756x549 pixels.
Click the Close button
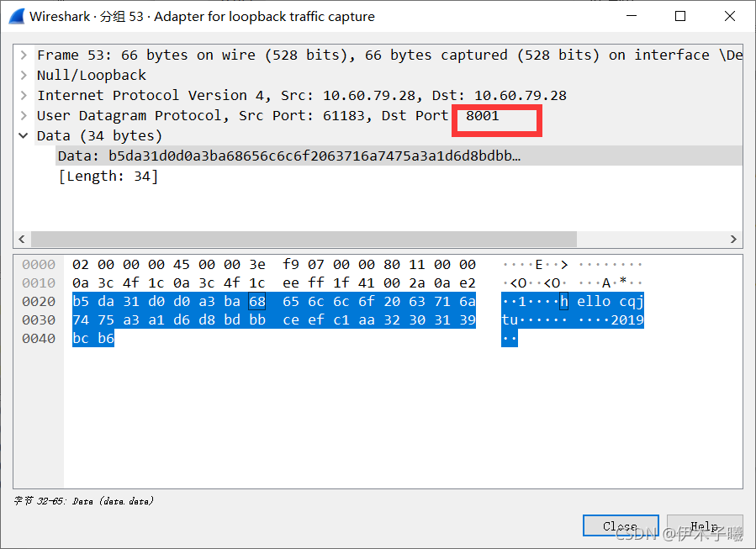621,525
